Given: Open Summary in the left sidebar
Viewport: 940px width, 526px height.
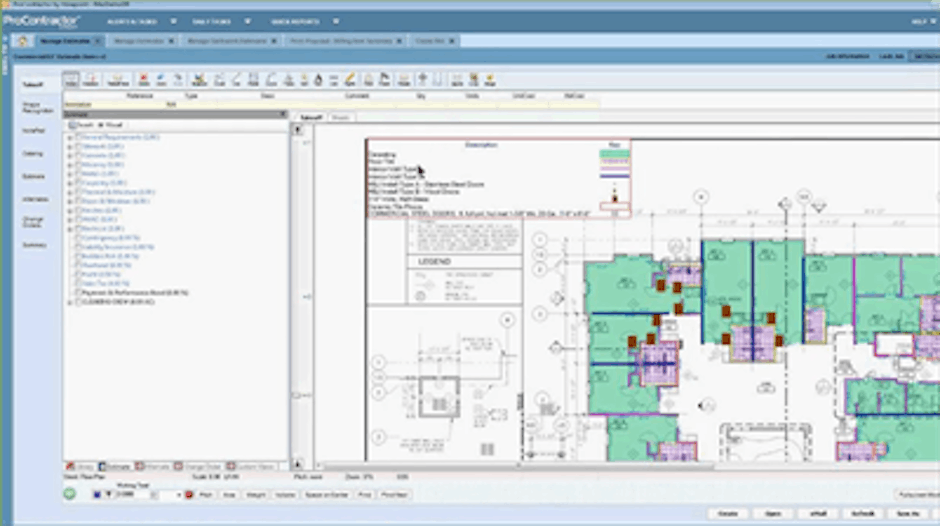Looking at the screenshot, I should 33,245.
